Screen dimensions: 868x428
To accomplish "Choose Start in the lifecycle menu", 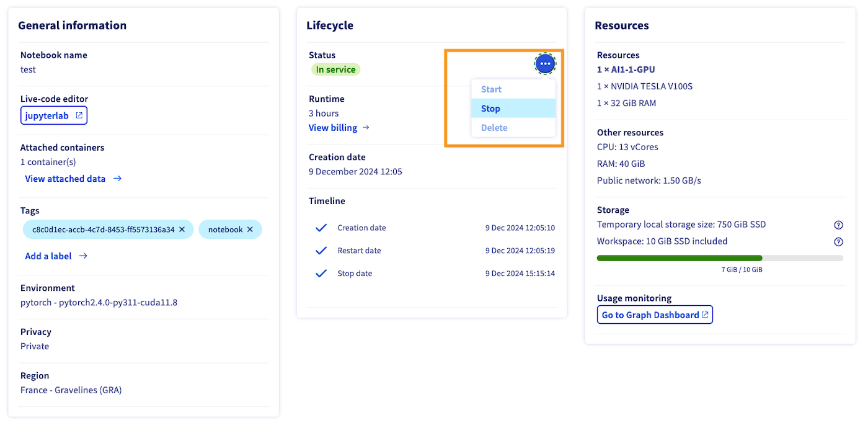I will pos(491,89).
